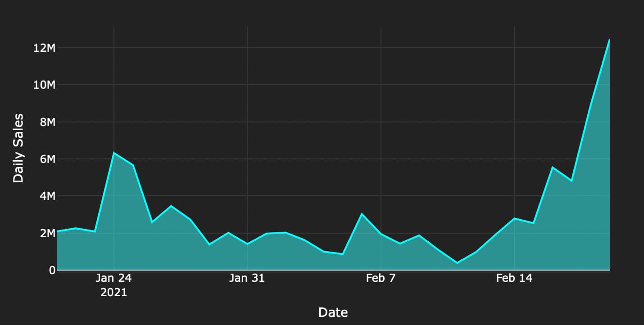The height and width of the screenshot is (325, 644).
Task: Click the Jan 31 x-axis tick label
Action: [x=247, y=278]
